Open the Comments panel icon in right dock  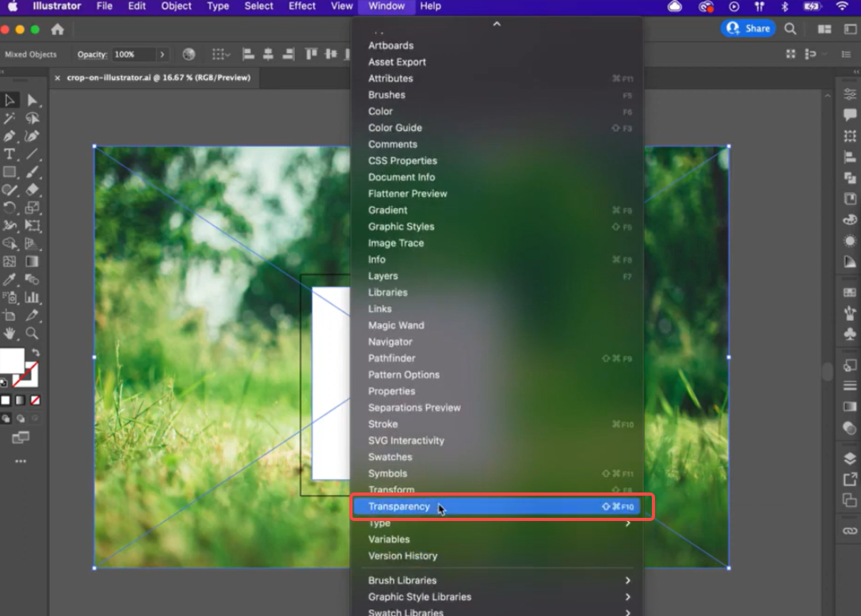click(850, 115)
